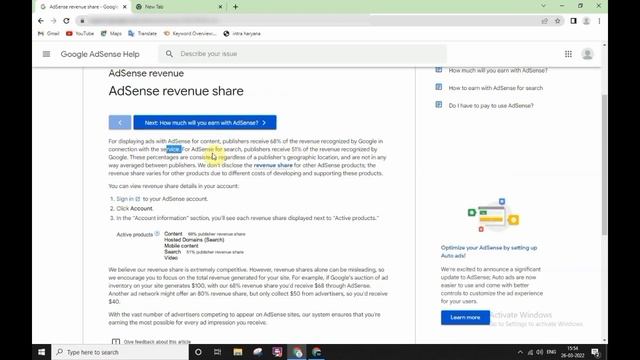Click the Active products help icon
This screenshot has width=640, height=360.
click(157, 233)
